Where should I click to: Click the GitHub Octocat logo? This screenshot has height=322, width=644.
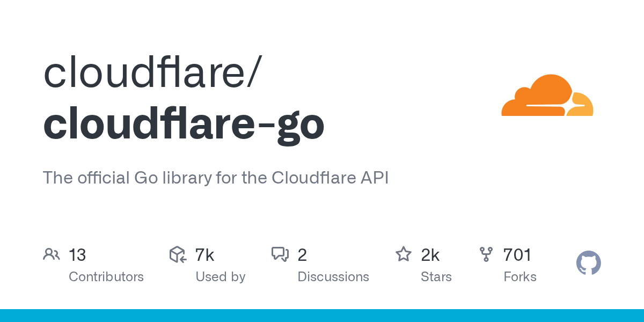[x=588, y=264]
